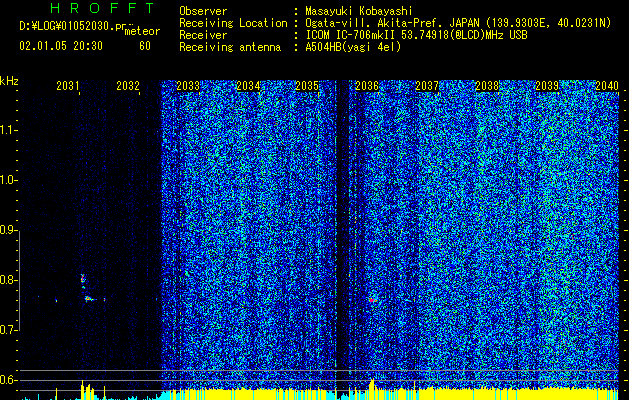Click the red echo spot near 2036
The height and width of the screenshot is (400, 629).
tap(372, 300)
